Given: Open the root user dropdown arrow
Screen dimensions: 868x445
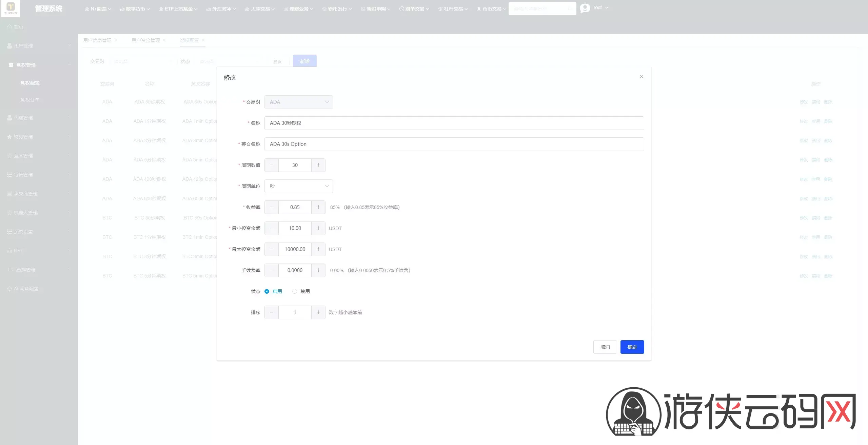Looking at the screenshot, I should point(607,8).
